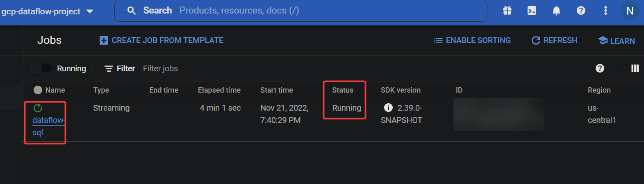Focus the Filter jobs input field
Viewport: 644px width, 184px height.
(x=160, y=68)
